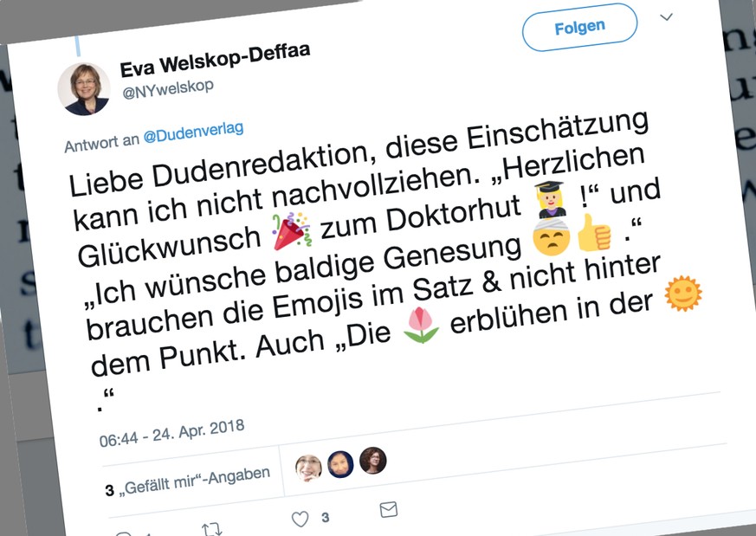Click the @NYwelskop handle
756x536 pixels.
coord(168,88)
